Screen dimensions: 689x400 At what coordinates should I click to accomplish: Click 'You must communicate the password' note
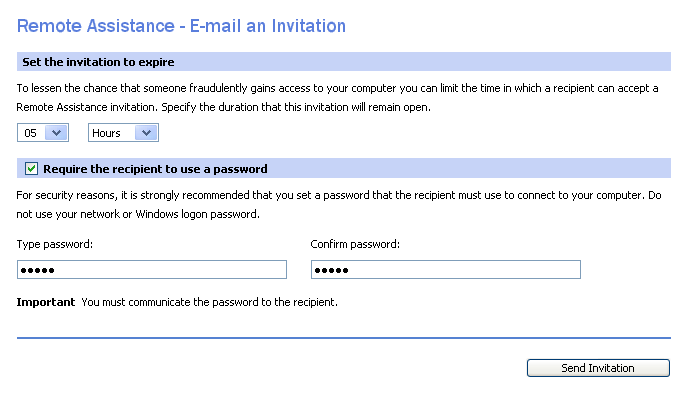pyautogui.click(x=209, y=301)
